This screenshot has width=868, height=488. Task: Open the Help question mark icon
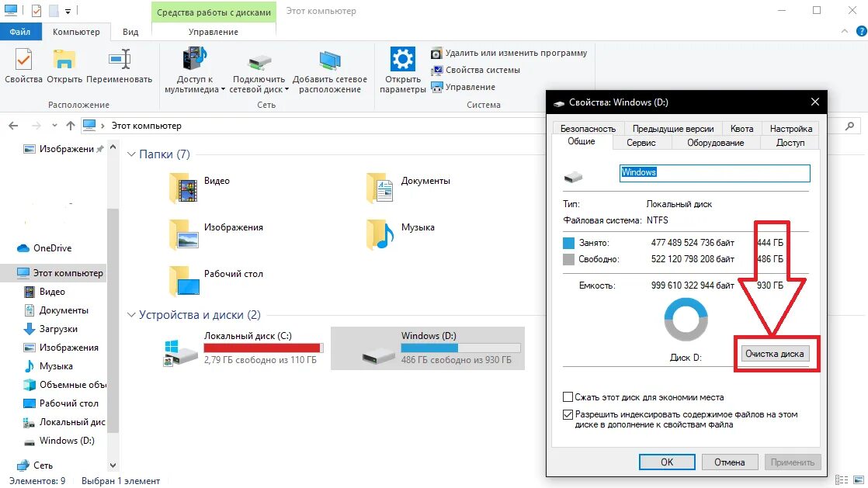pos(861,32)
